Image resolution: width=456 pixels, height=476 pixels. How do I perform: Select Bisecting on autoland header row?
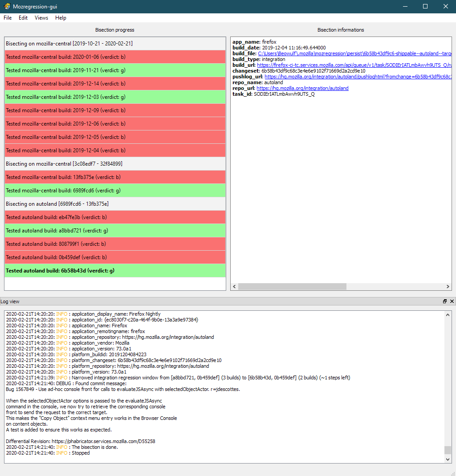click(115, 204)
